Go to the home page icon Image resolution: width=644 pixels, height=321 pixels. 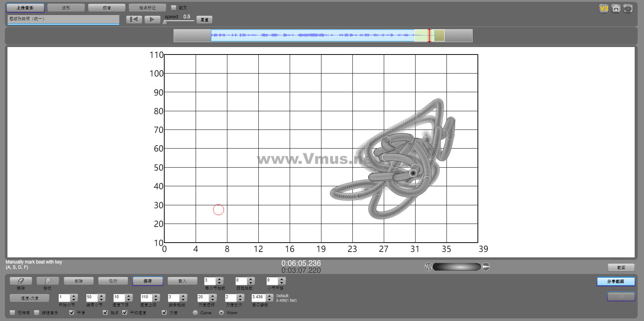tap(616, 8)
